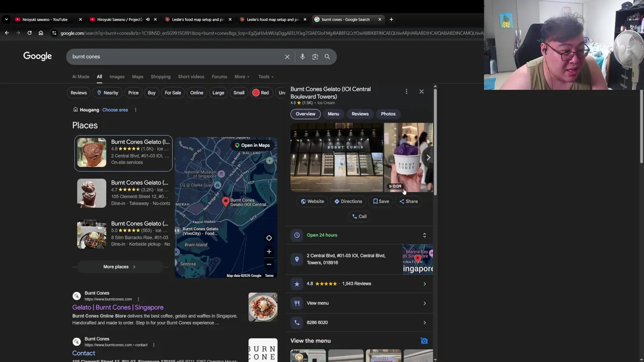This screenshot has width=644, height=362.
Task: Open the browser home icon
Action: tap(41, 33)
